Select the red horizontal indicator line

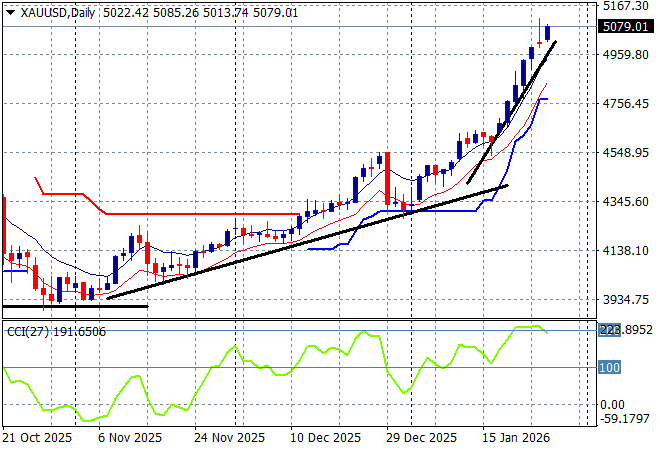point(200,213)
